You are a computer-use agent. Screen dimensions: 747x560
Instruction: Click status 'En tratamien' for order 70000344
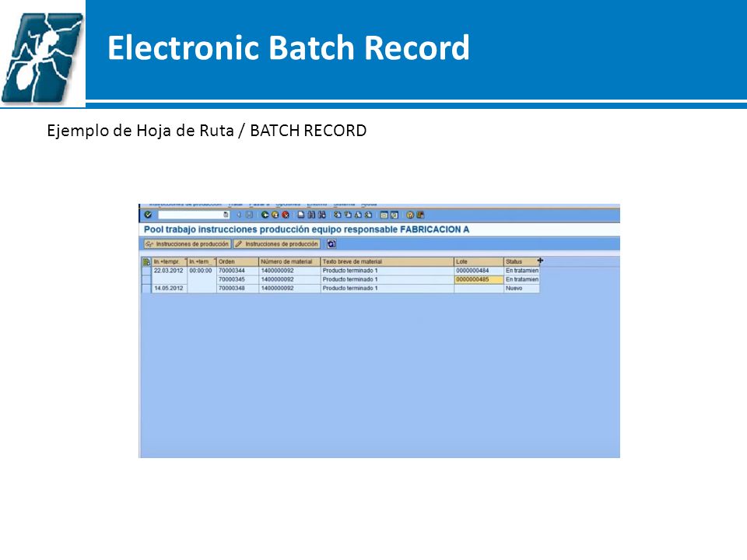[x=521, y=271]
